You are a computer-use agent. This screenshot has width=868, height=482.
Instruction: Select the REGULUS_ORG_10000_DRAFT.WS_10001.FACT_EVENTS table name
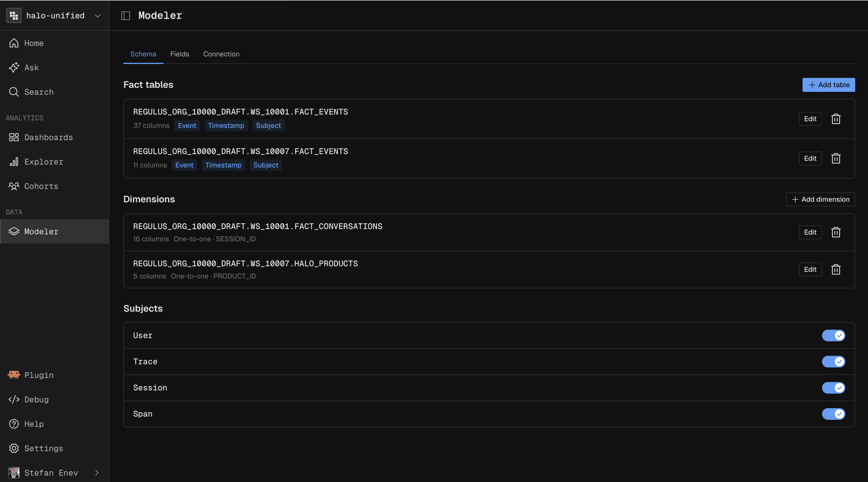pos(241,112)
